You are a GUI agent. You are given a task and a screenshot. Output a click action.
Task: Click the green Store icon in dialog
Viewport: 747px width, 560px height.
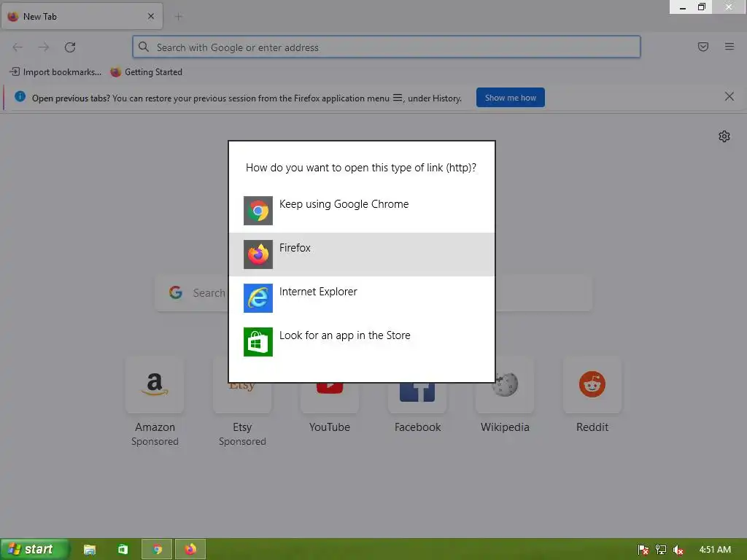click(x=258, y=342)
